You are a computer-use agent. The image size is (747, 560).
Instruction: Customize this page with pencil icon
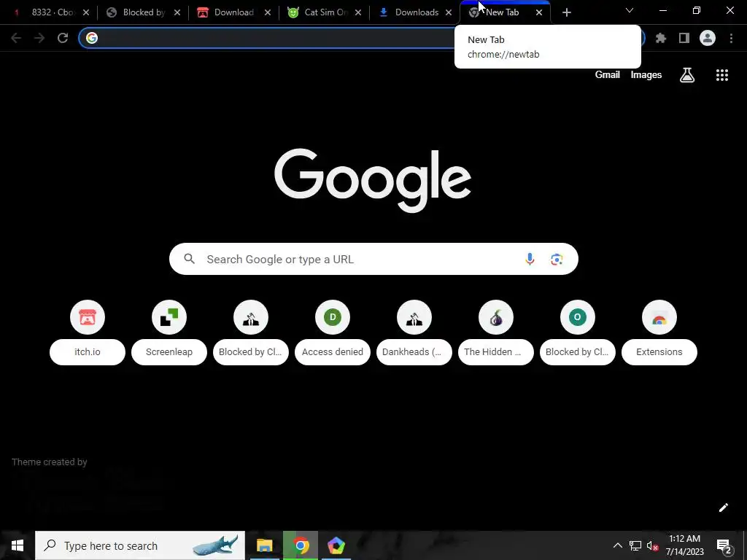pos(723,507)
